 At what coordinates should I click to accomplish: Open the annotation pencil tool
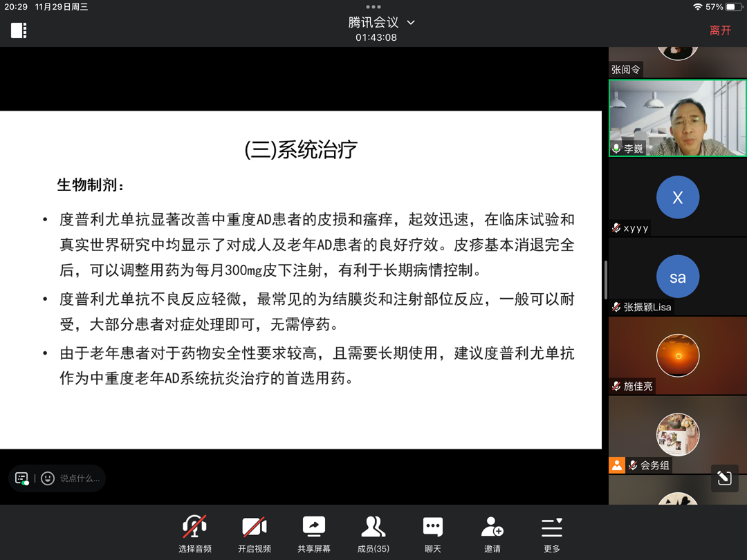[725, 478]
